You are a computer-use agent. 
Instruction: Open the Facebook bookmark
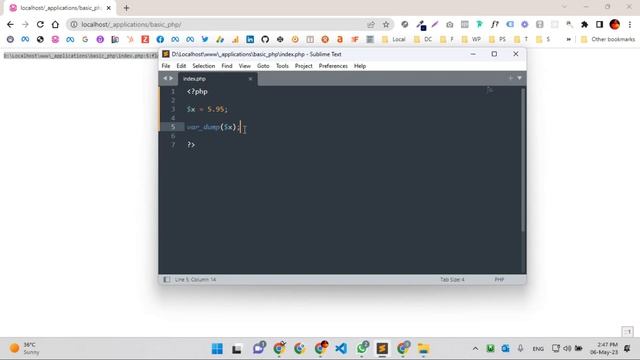[x=160, y=39]
